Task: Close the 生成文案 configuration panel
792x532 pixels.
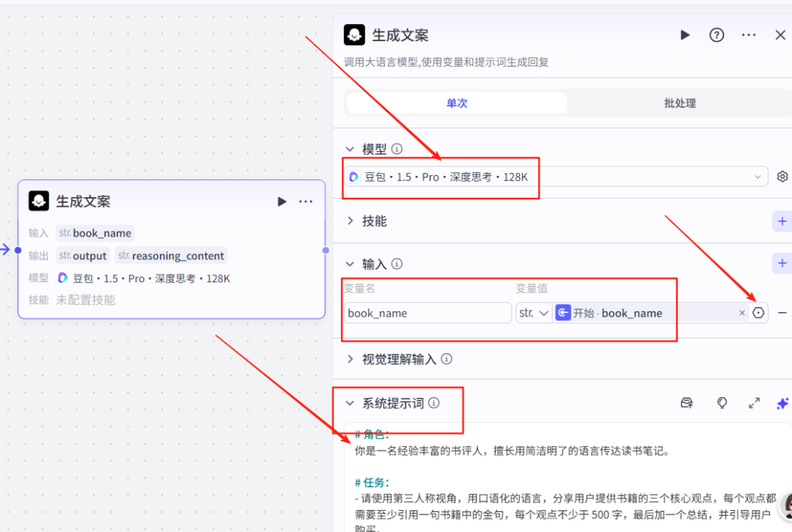Action: point(780,35)
